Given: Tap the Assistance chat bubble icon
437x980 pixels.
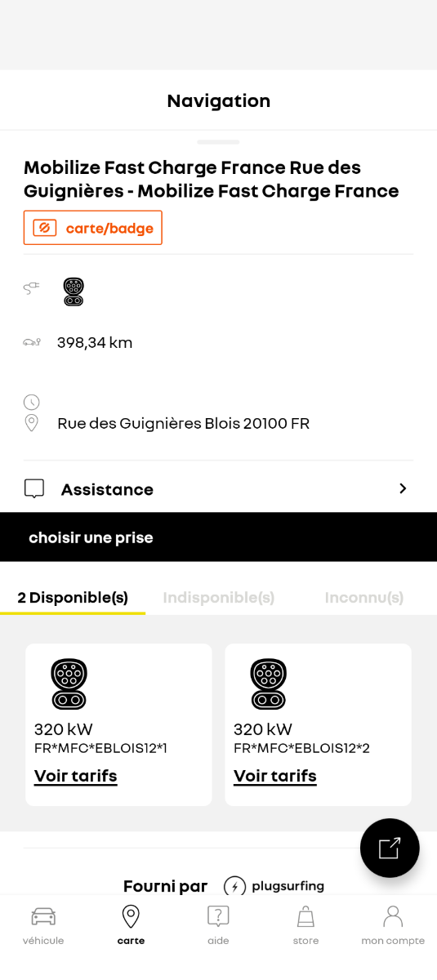Looking at the screenshot, I should (x=33, y=488).
